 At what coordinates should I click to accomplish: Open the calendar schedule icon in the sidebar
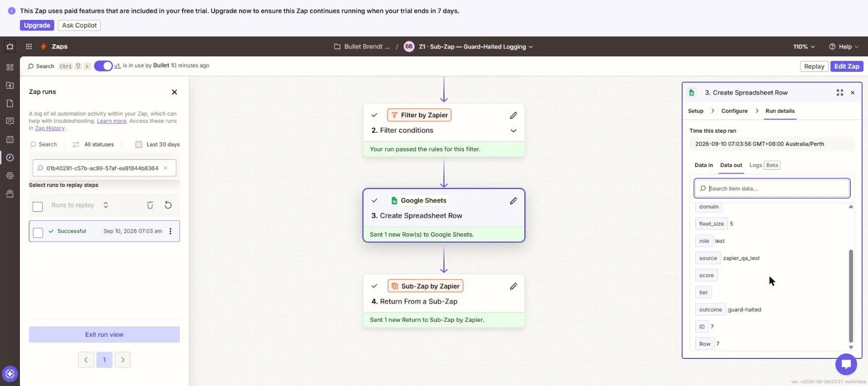pyautogui.click(x=9, y=139)
